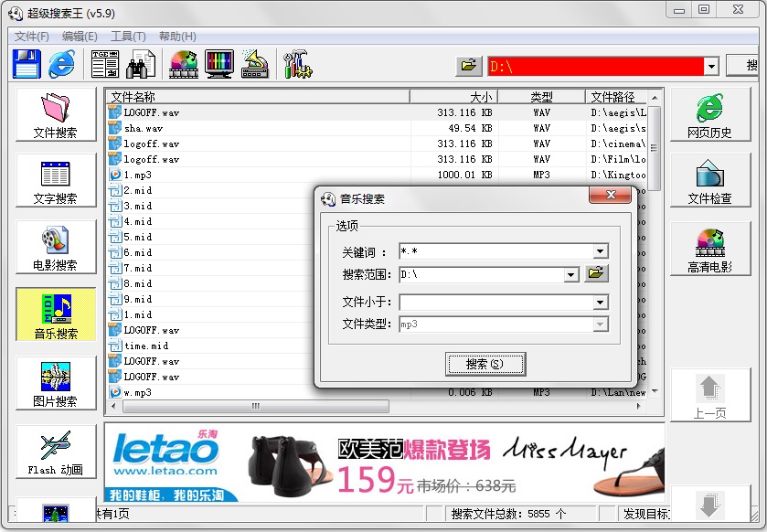Open 网页历史 web history panel
This screenshot has height=532, width=767.
709,115
